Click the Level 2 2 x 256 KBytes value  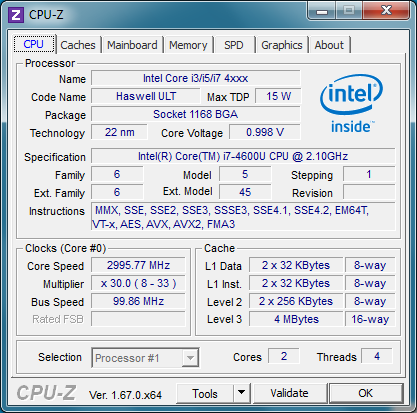point(296,301)
